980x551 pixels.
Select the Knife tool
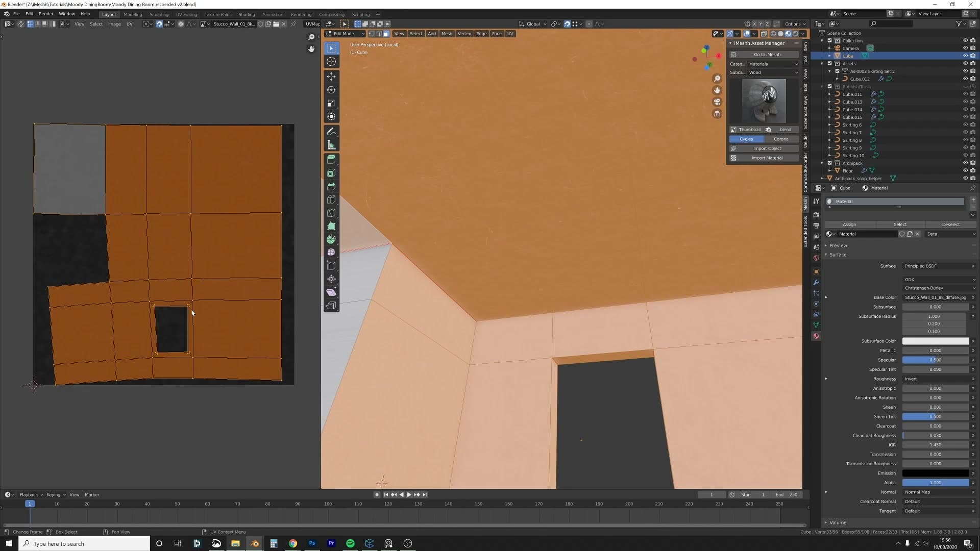pyautogui.click(x=331, y=213)
